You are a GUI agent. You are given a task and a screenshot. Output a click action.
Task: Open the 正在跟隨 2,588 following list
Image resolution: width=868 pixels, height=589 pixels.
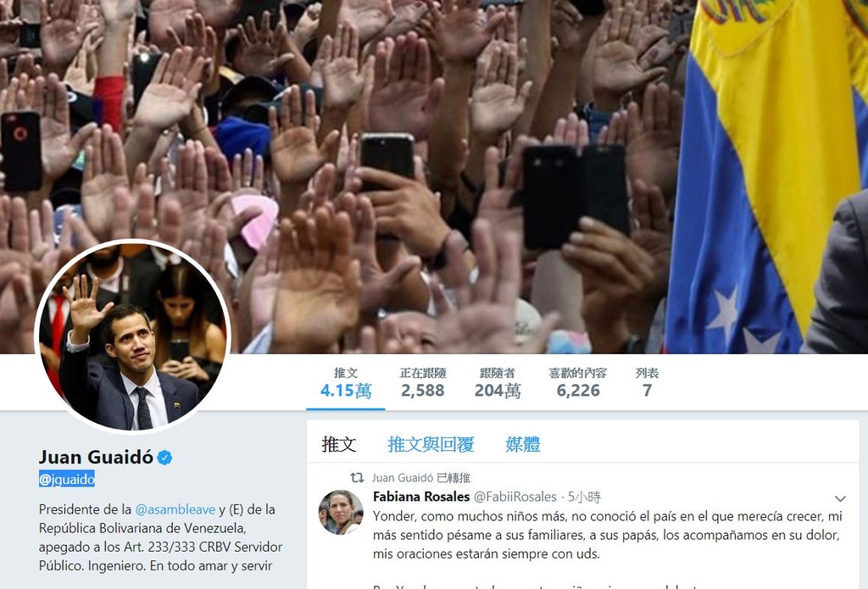[423, 382]
